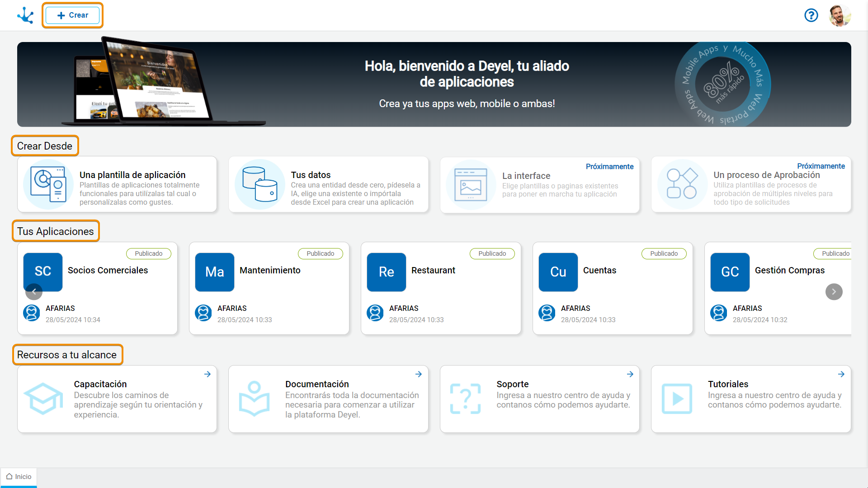Open the Capacitación resource title
Image resolution: width=868 pixels, height=488 pixels.
click(x=100, y=384)
